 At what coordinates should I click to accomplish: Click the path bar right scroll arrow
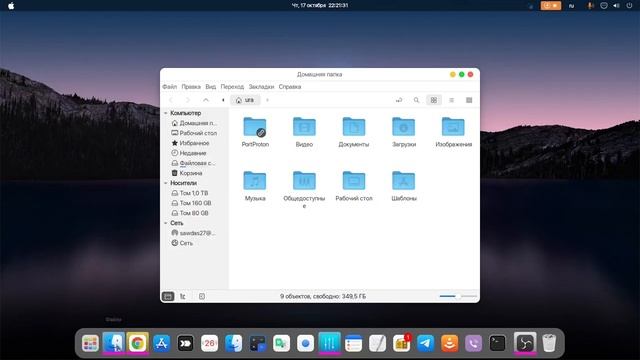pos(267,100)
